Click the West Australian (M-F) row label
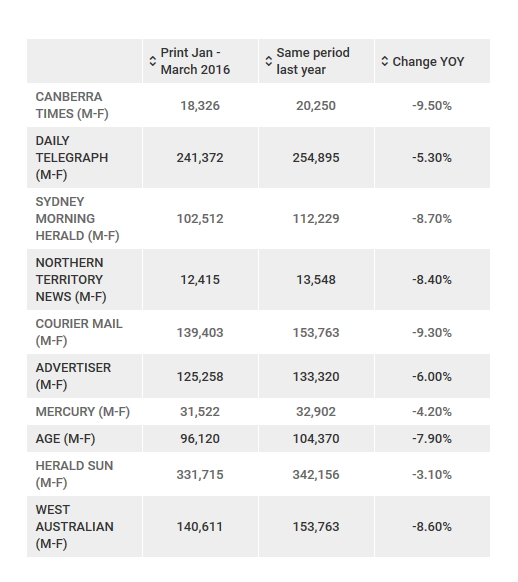The width and height of the screenshot is (518, 582). point(75,527)
